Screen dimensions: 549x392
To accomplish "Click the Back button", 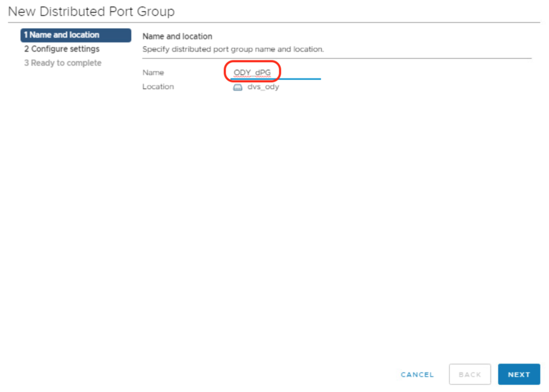I will pyautogui.click(x=470, y=375).
